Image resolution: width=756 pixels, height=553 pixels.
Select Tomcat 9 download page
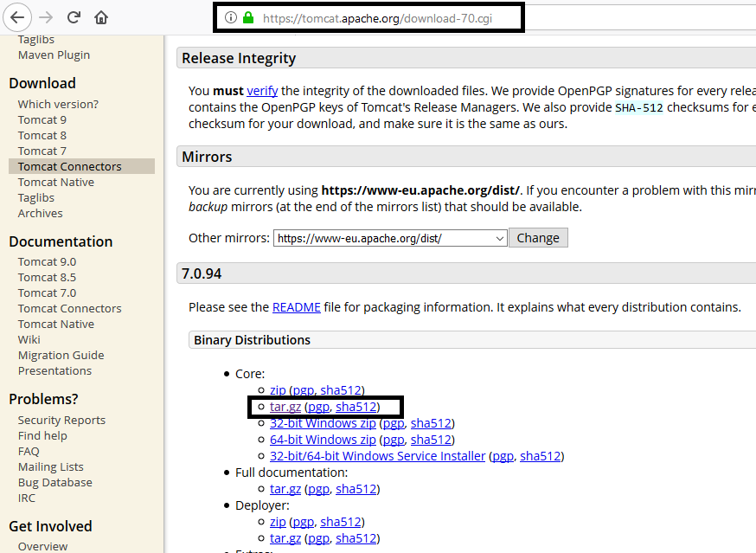(x=42, y=119)
